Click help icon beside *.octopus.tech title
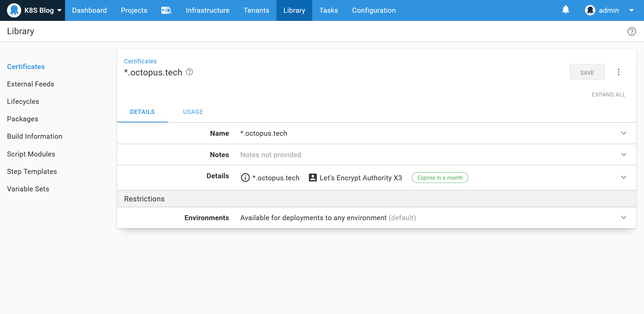Viewport: 644px width, 314px height. [190, 72]
